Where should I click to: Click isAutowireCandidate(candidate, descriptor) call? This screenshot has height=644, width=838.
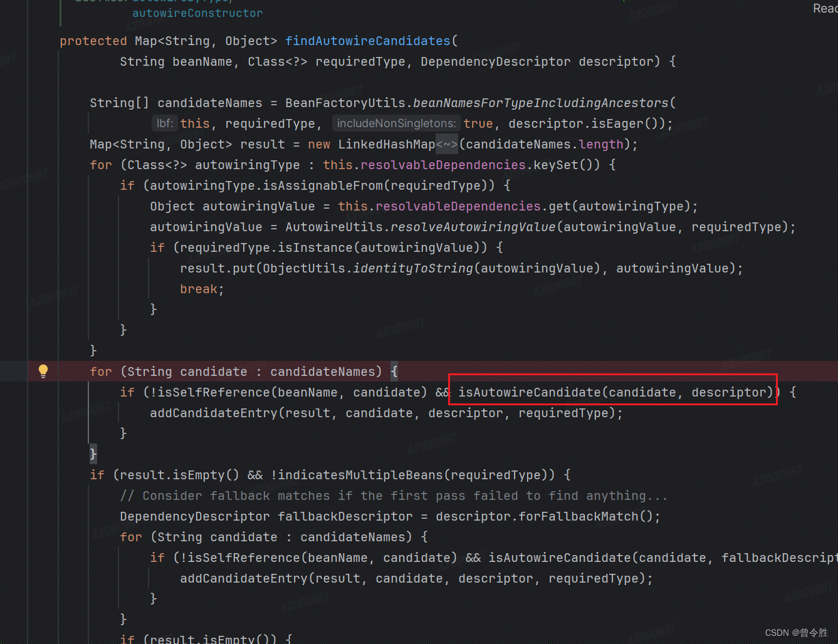pyautogui.click(x=616, y=392)
